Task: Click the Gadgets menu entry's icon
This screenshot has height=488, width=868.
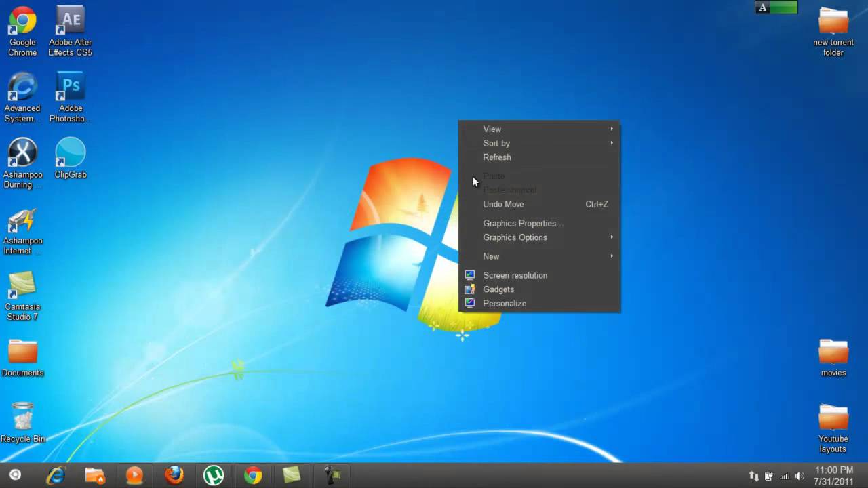Action: (469, 289)
